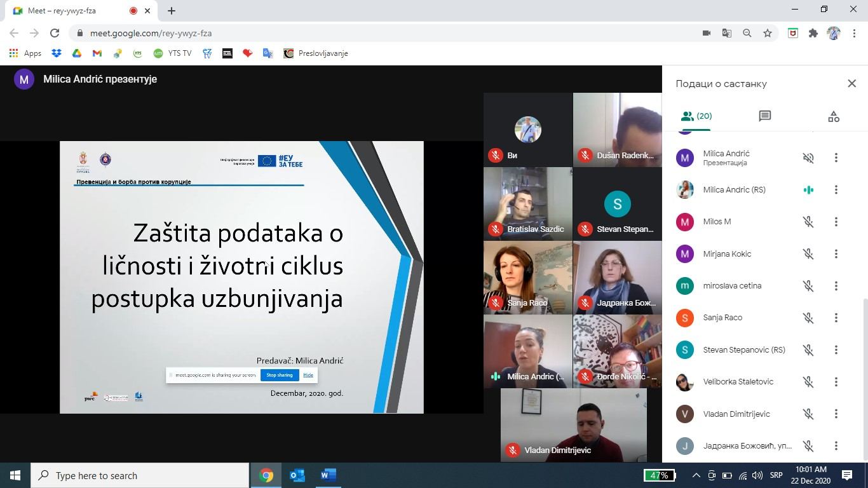Open the new tab plus button
868x488 pixels.
tap(172, 10)
